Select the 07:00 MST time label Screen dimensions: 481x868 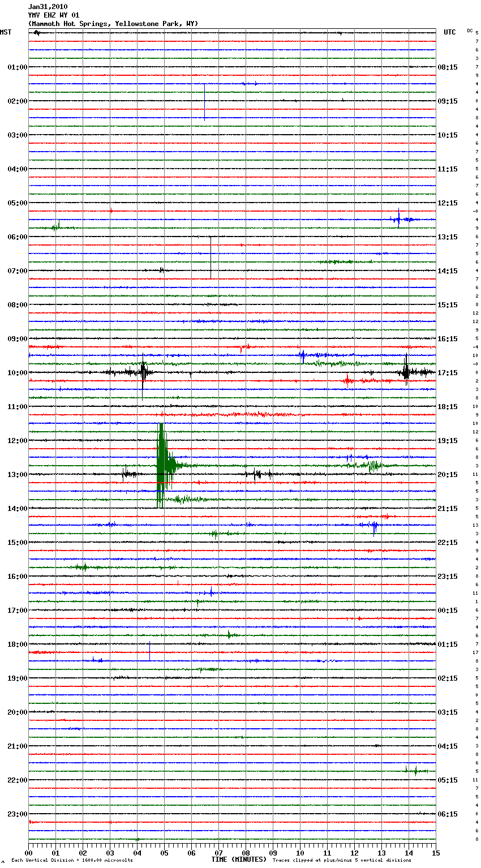(18, 271)
